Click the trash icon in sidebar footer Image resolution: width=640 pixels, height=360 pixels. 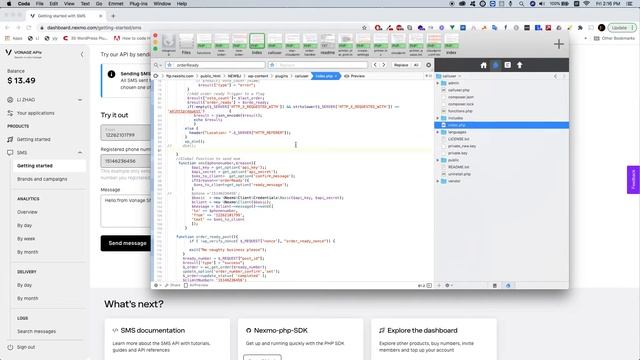tap(495, 285)
